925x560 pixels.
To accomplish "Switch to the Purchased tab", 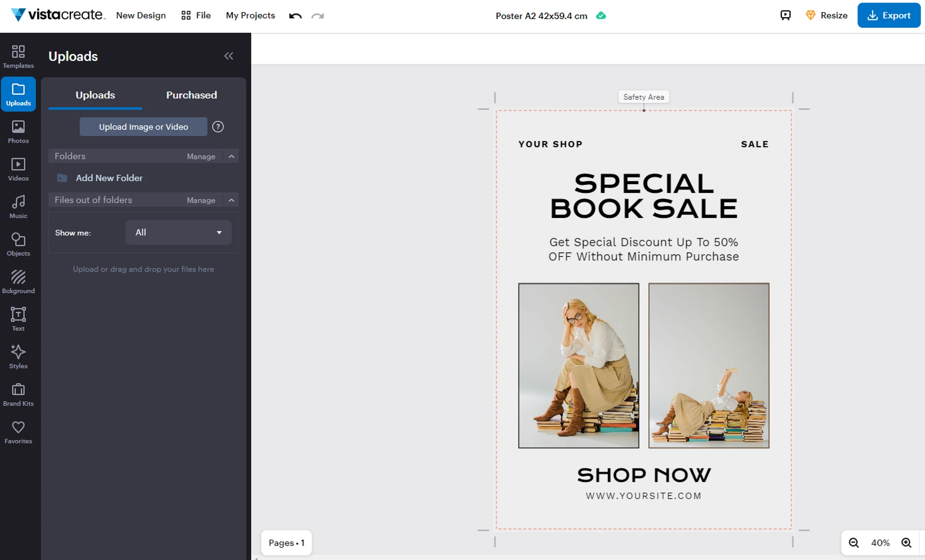I will [191, 95].
